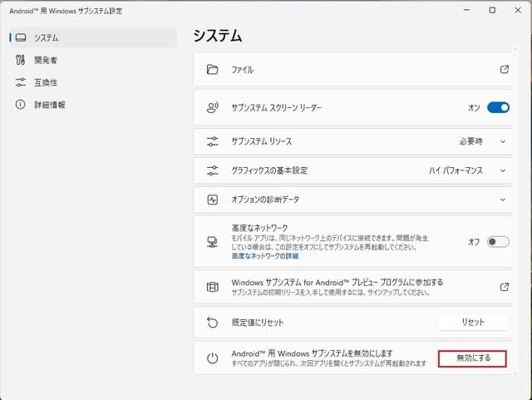
Task: Click the 高度なネットワーク computer icon
Action: pyautogui.click(x=213, y=242)
